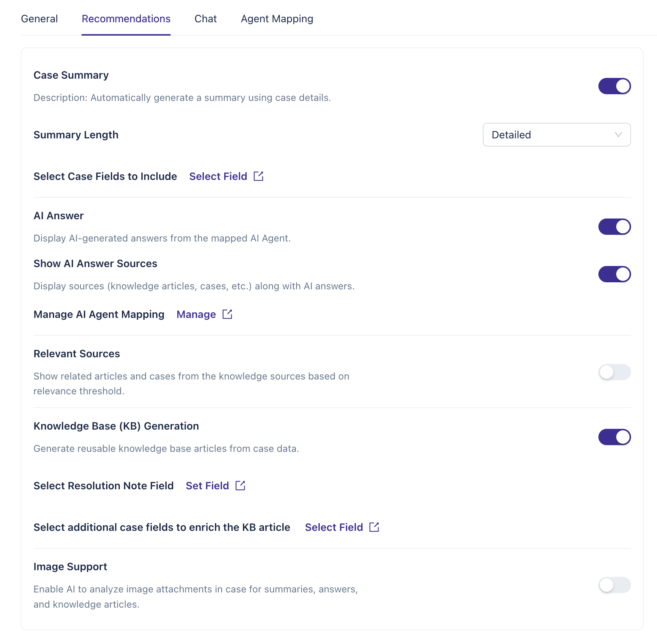Disable Show AI Answer Sources toggle

(614, 274)
